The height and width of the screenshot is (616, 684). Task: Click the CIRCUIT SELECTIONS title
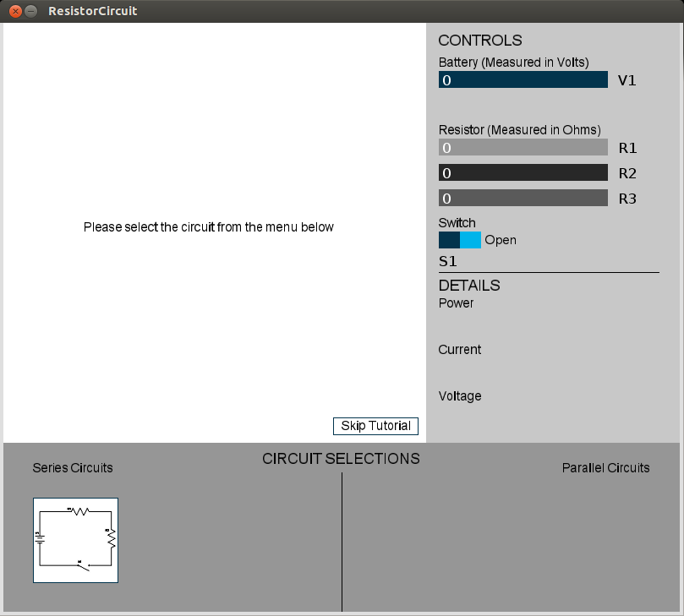[341, 459]
